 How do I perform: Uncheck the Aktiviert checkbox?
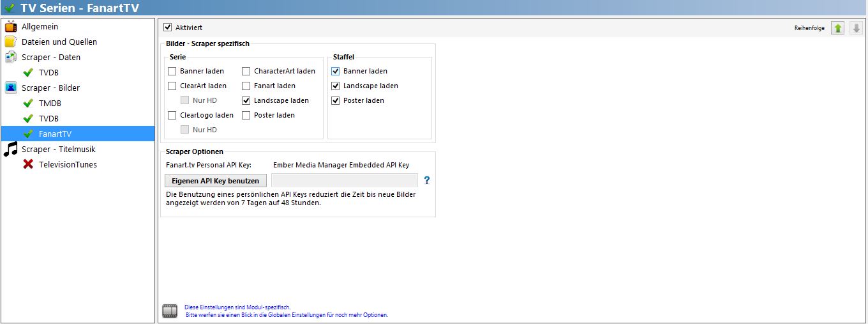pos(168,27)
